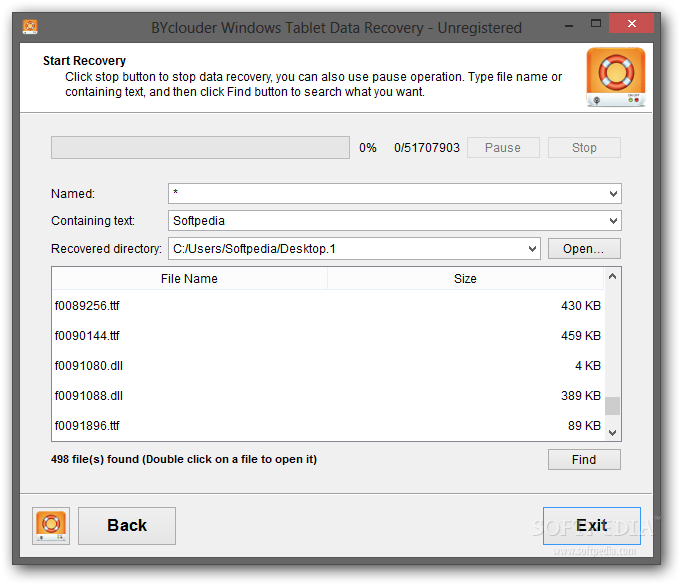Click the 89 KB size cell
This screenshot has width=681, height=585.
coord(584,426)
